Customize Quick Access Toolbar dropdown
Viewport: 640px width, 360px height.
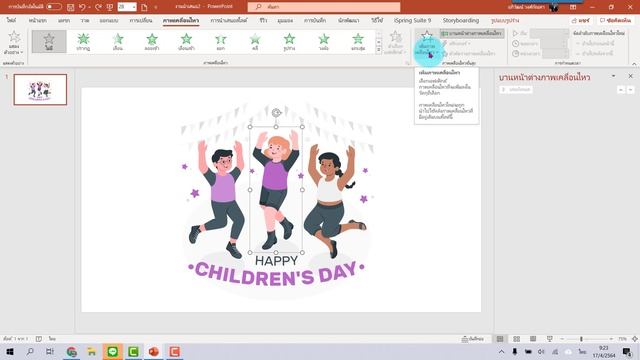tap(156, 7)
